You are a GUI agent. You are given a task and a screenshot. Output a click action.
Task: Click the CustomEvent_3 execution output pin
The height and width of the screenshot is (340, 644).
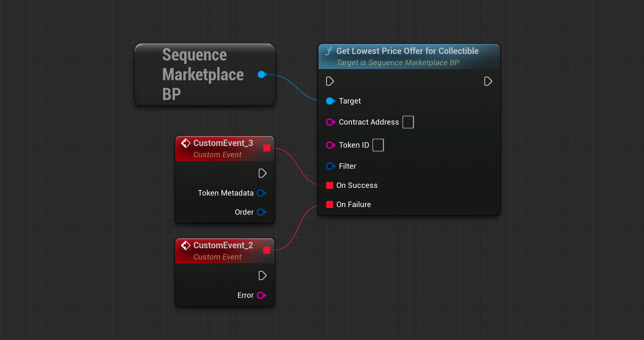[262, 174]
